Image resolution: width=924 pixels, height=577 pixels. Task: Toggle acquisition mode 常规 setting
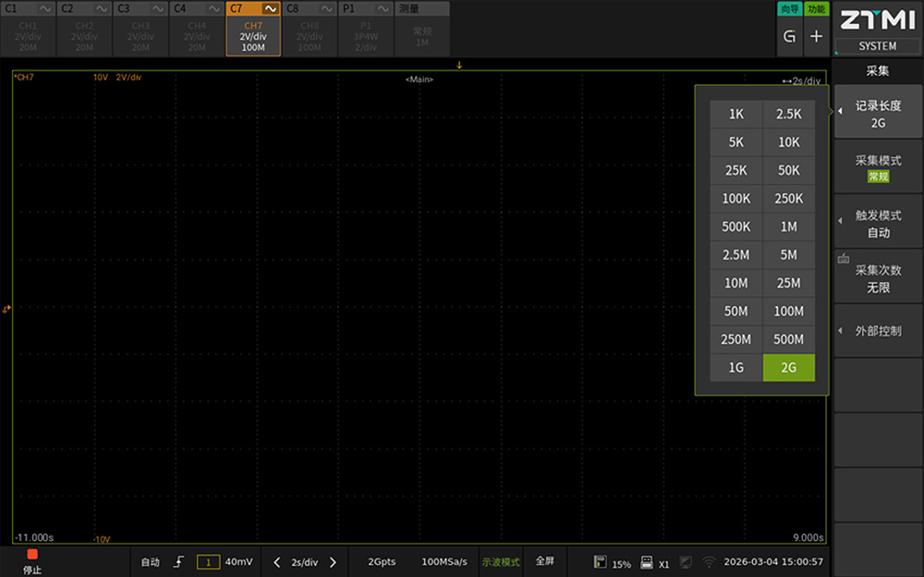pos(877,168)
